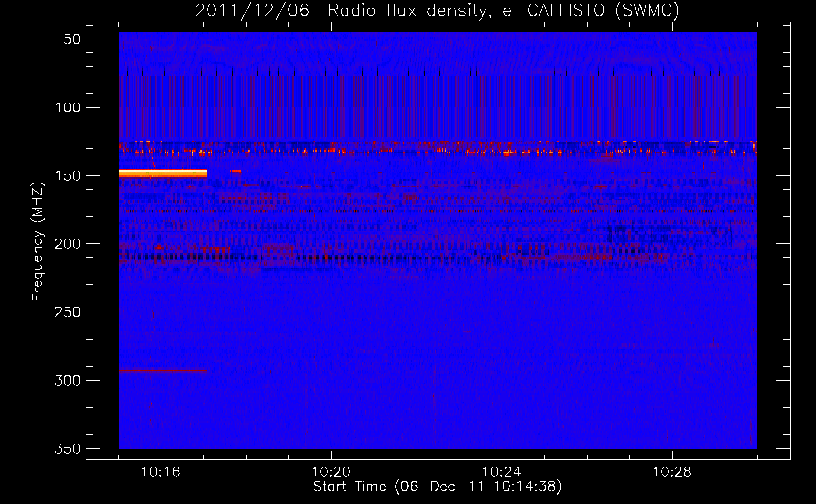Image resolution: width=816 pixels, height=504 pixels.
Task: Click the 10:28 time tick label
Action: (x=672, y=472)
